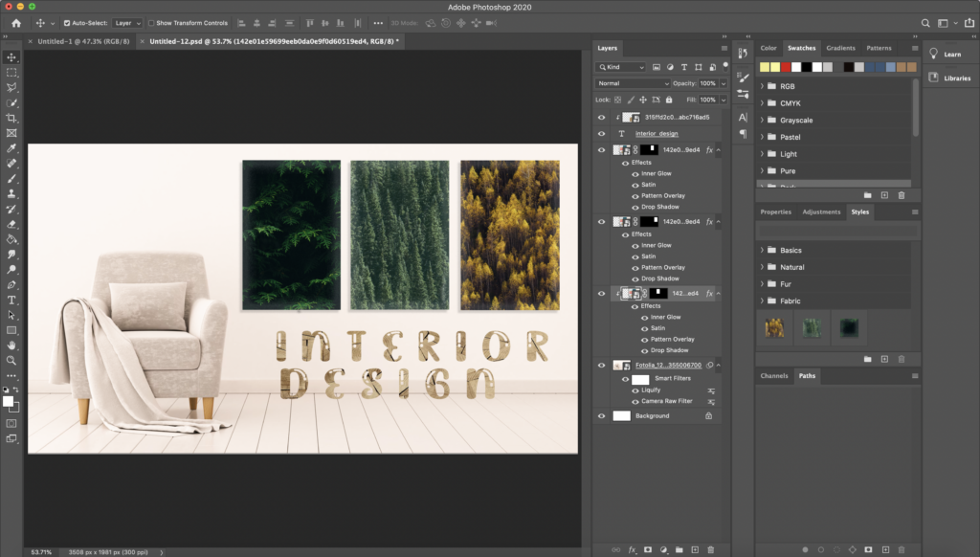Switch to the Untitled-1 document tab
The height and width of the screenshot is (557, 980).
pos(83,41)
